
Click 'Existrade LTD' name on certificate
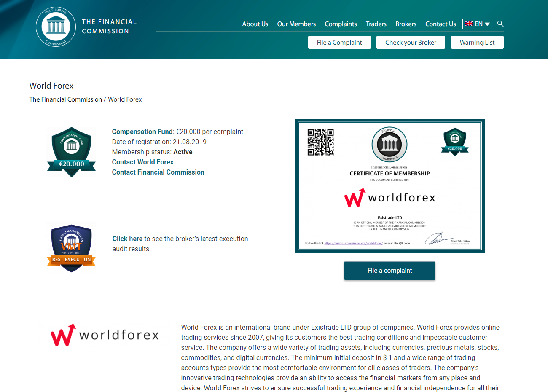(x=390, y=218)
